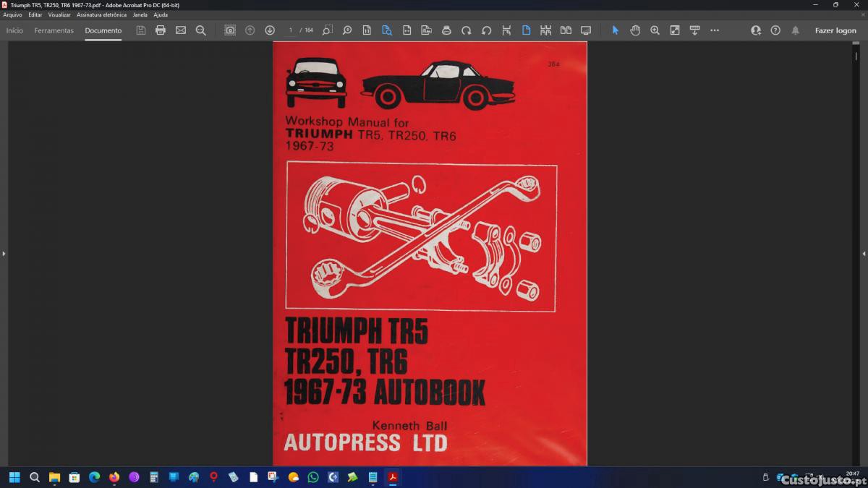The height and width of the screenshot is (488, 868).
Task: Open File Explorer from taskbar
Action: tap(54, 477)
